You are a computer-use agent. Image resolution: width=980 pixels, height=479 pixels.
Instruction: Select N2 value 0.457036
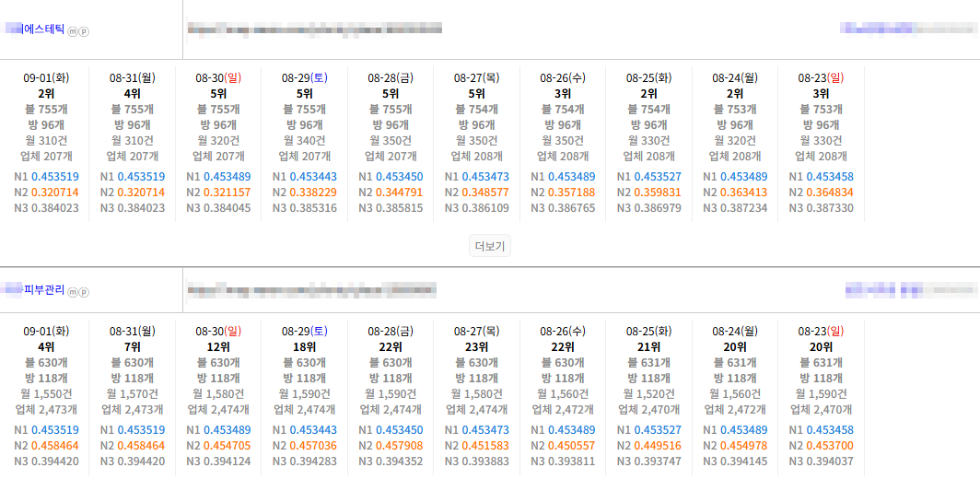tap(314, 446)
